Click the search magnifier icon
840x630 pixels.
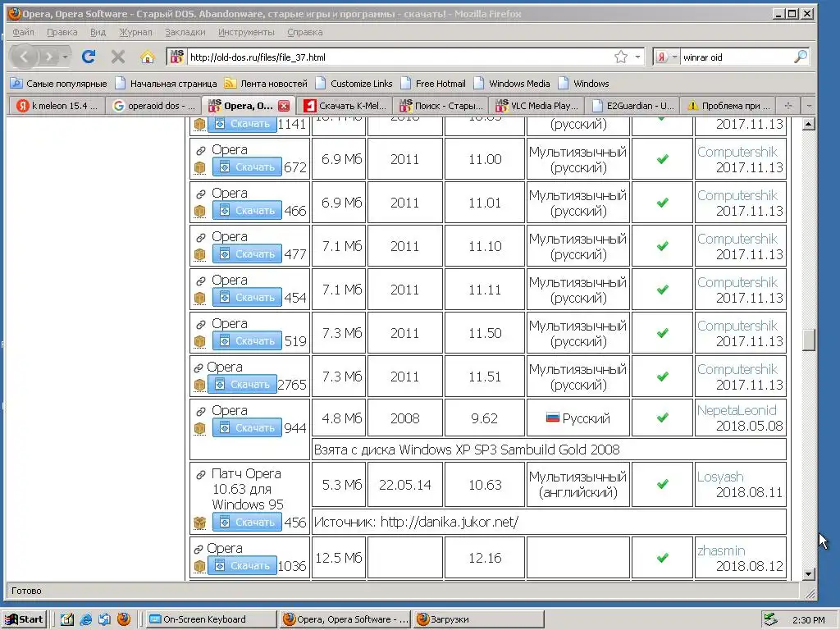pos(801,57)
